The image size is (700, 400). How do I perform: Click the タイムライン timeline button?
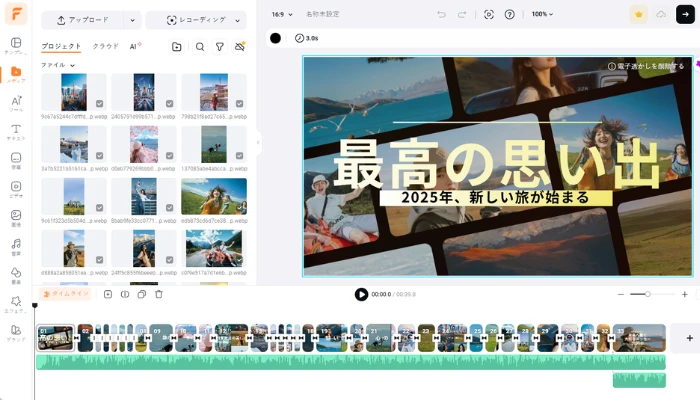point(65,294)
